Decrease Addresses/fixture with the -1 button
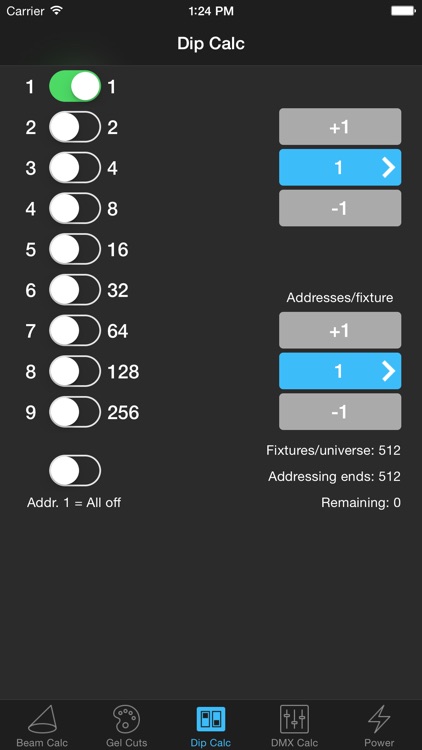 coord(340,412)
